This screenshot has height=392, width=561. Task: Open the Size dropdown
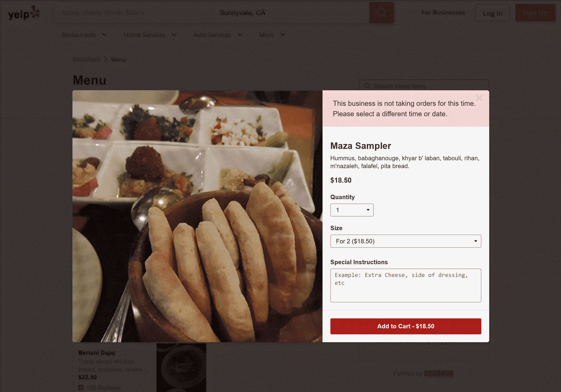tap(406, 241)
